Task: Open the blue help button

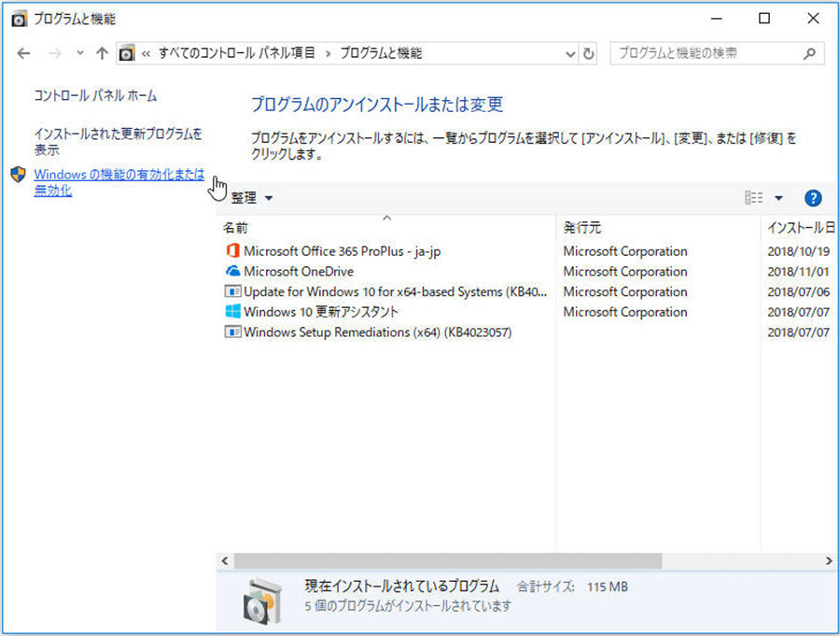Action: 813,198
